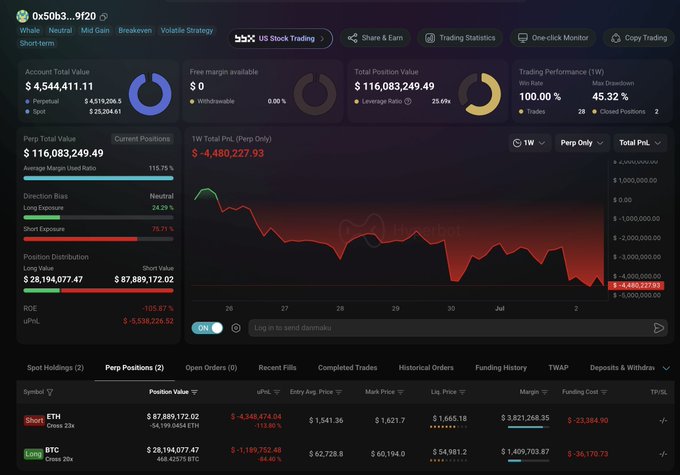Toggle Current Positions view button
680x475 pixels.
pos(142,139)
